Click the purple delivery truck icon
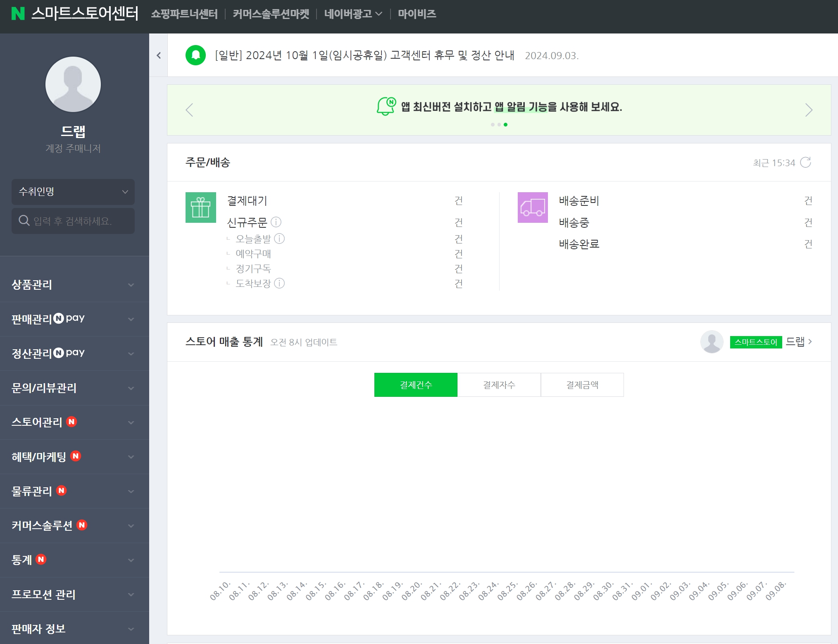The height and width of the screenshot is (644, 838). pos(533,208)
